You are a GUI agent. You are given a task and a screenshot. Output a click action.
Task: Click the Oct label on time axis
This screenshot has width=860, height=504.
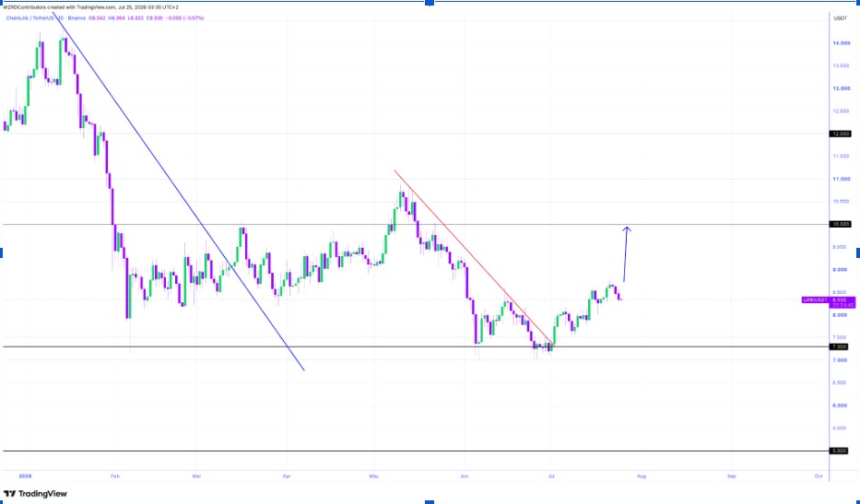pos(819,476)
